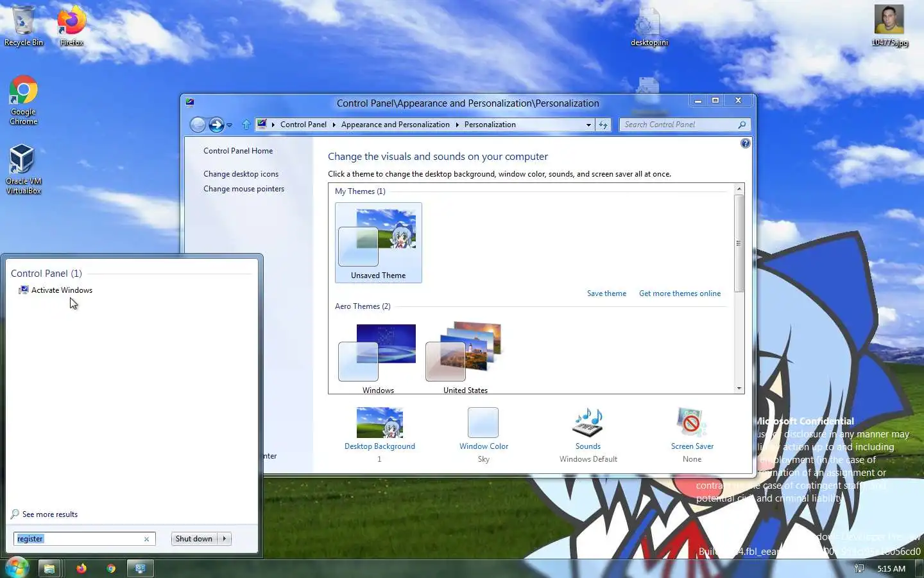The height and width of the screenshot is (578, 924).
Task: Open the address bar history dropdown
Action: [588, 125]
